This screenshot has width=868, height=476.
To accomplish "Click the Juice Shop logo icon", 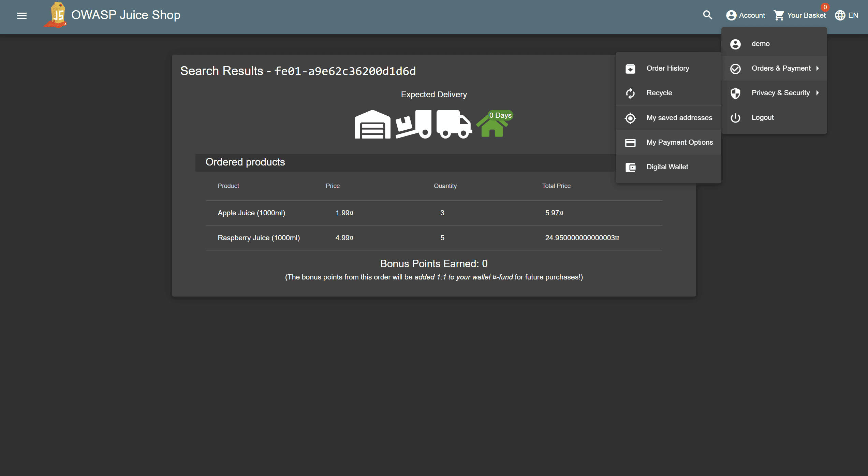I will [55, 15].
